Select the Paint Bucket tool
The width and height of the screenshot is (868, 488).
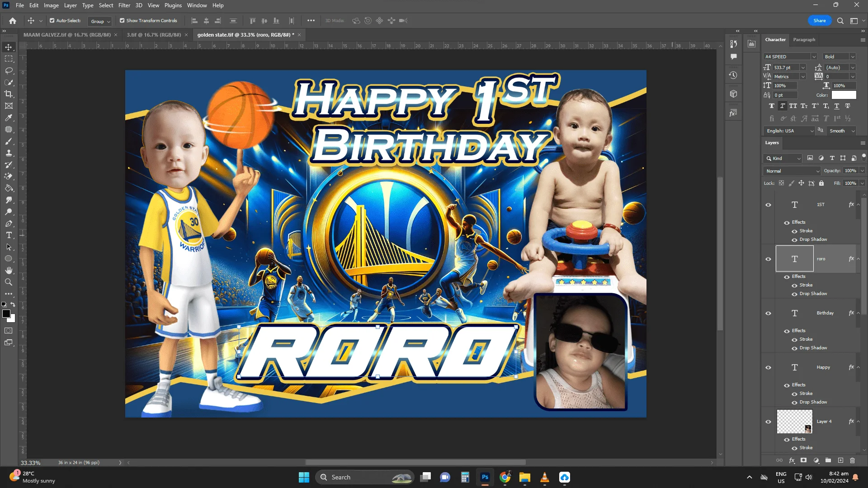pos(9,188)
